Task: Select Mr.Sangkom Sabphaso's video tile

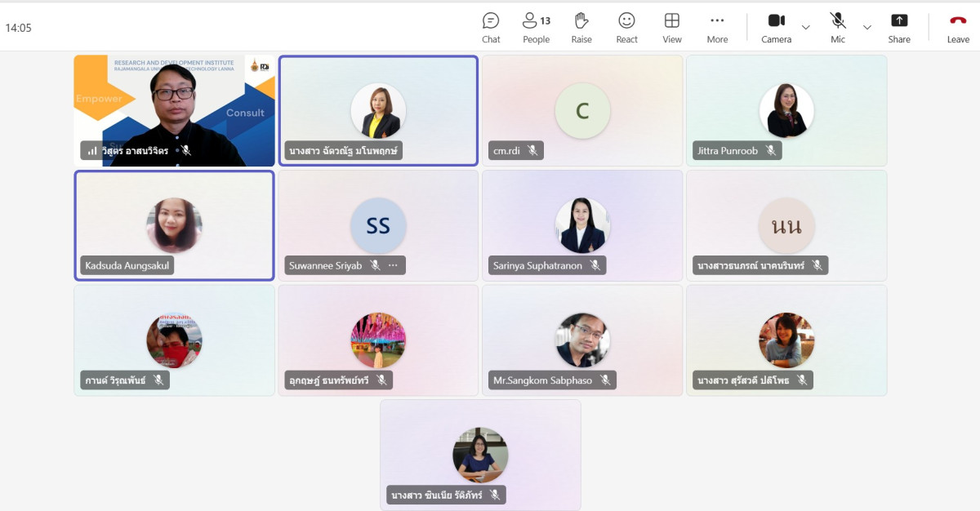Action: [x=582, y=340]
